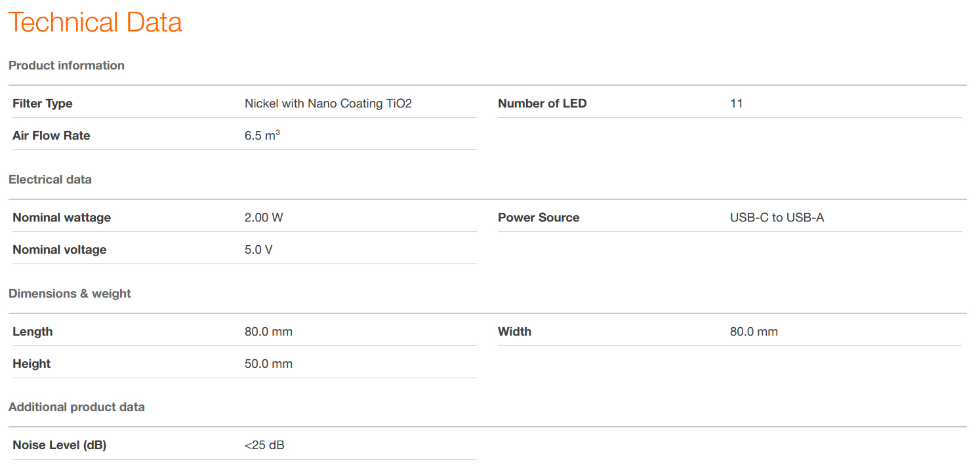The image size is (980, 472).
Task: Click the Length label
Action: pyautogui.click(x=32, y=332)
